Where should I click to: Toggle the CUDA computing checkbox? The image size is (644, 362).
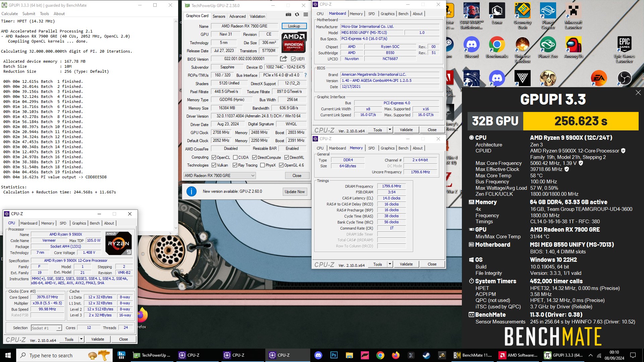pyautogui.click(x=235, y=158)
